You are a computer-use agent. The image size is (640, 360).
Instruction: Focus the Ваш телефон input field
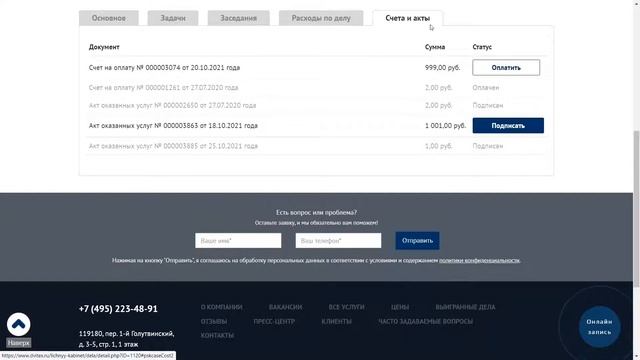coord(338,240)
